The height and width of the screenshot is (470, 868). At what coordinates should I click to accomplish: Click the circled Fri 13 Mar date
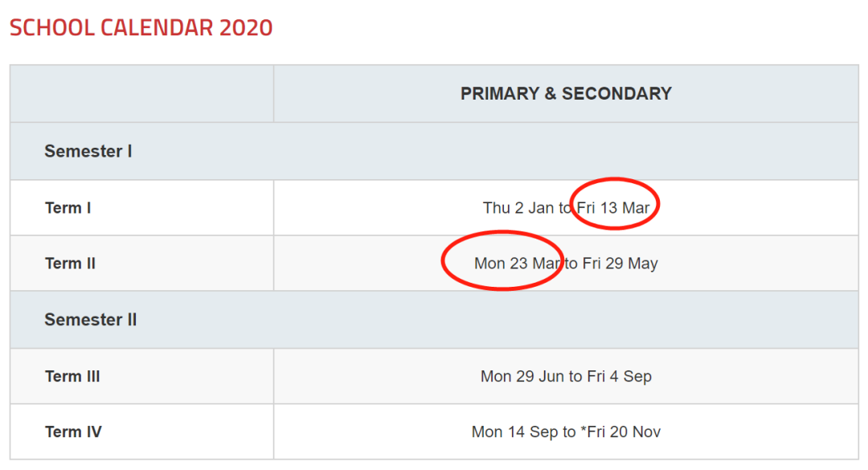[613, 208]
